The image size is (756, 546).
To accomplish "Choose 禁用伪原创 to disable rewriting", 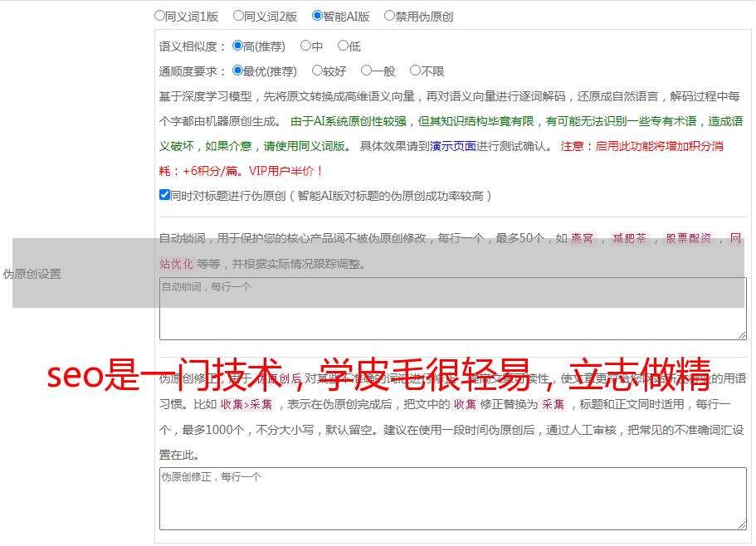I will pyautogui.click(x=390, y=15).
